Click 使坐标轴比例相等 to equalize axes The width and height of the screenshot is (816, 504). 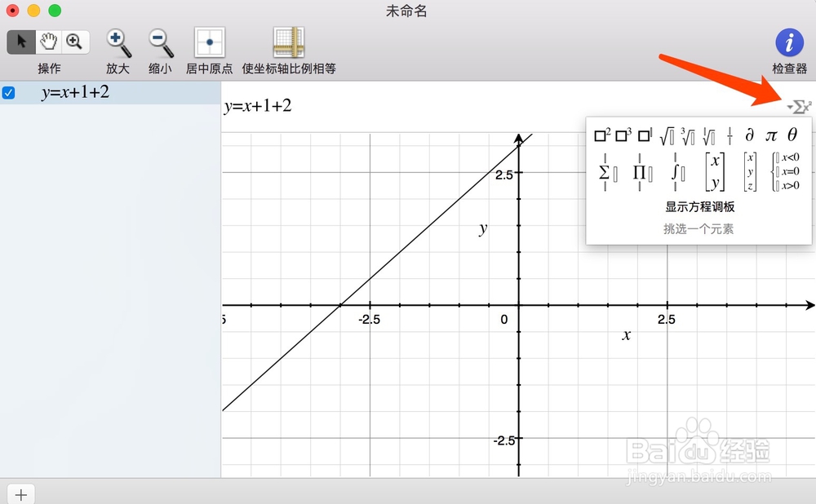click(287, 42)
